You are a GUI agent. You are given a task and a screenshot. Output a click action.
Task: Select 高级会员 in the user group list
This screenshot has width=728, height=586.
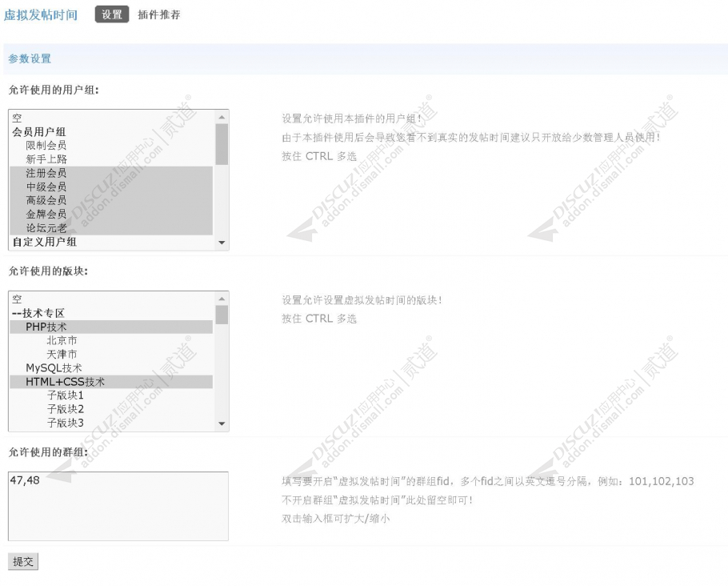tap(111, 200)
